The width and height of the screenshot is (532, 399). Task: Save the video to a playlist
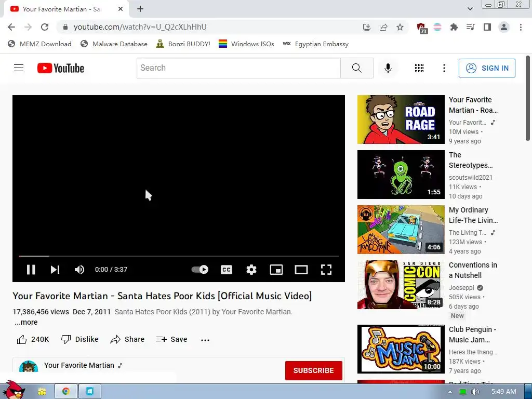[171, 339]
